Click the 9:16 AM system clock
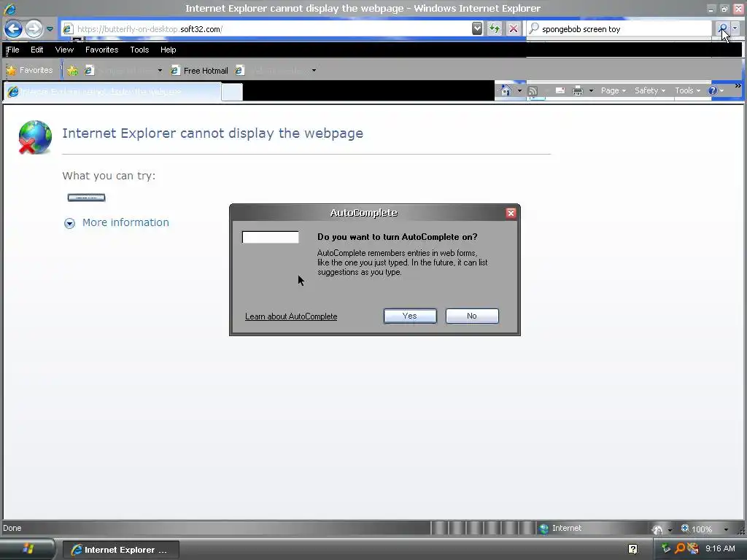Viewport: 747px width, 560px height. (x=720, y=548)
